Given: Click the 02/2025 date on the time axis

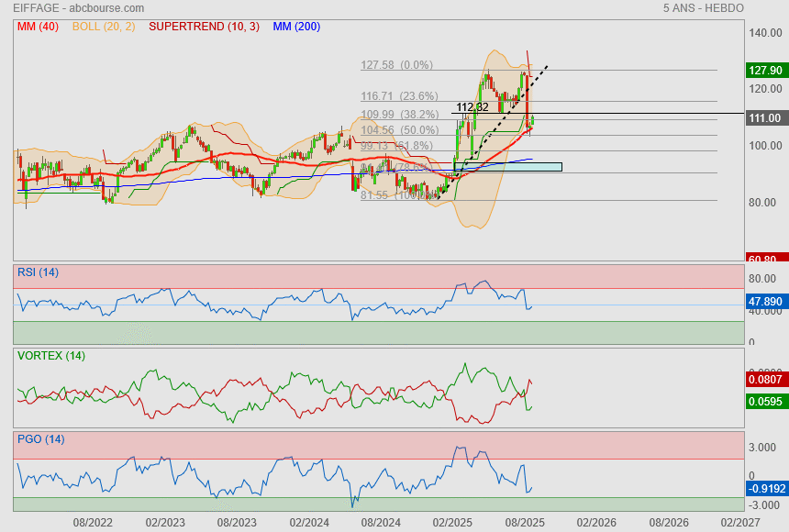Looking at the screenshot, I should click(x=451, y=522).
